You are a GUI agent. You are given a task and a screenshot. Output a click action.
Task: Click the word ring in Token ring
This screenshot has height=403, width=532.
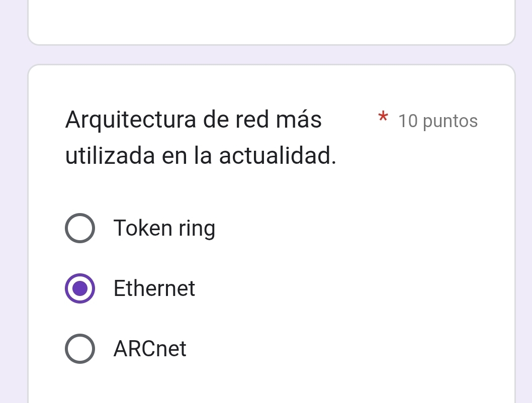tap(197, 229)
